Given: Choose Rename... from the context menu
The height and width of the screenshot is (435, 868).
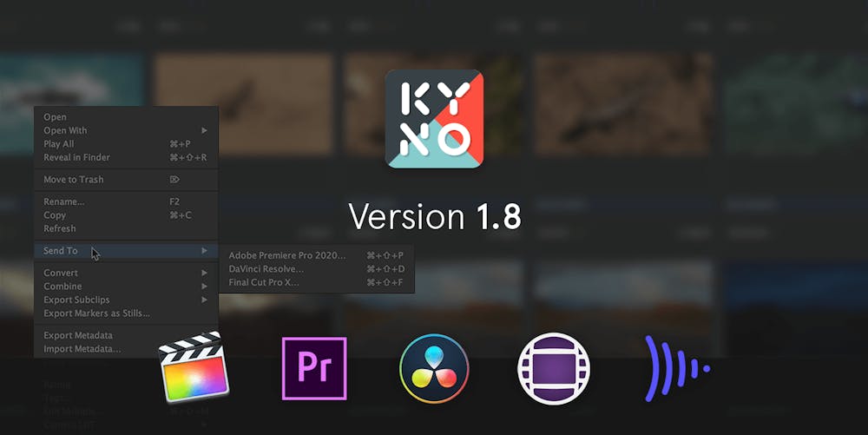Looking at the screenshot, I should 126,201.
